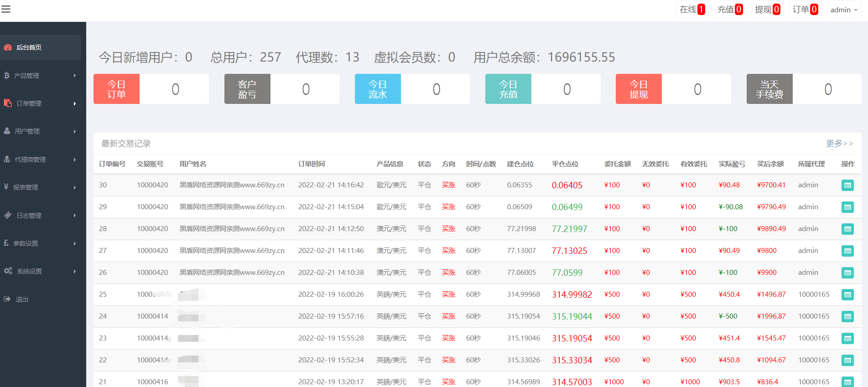This screenshot has width=868, height=387.
Task: Expand the 代理商管理 submenu arrow
Action: click(x=75, y=160)
